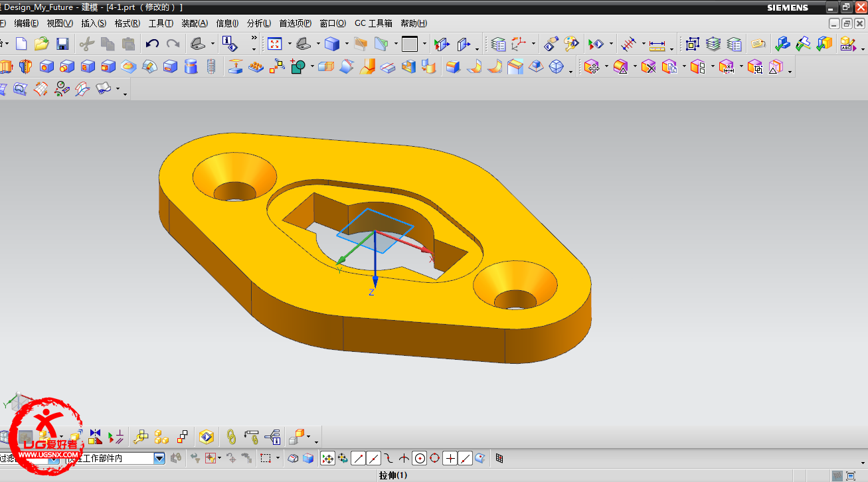
Task: Open the 首选项(P) menu
Action: pyautogui.click(x=296, y=23)
